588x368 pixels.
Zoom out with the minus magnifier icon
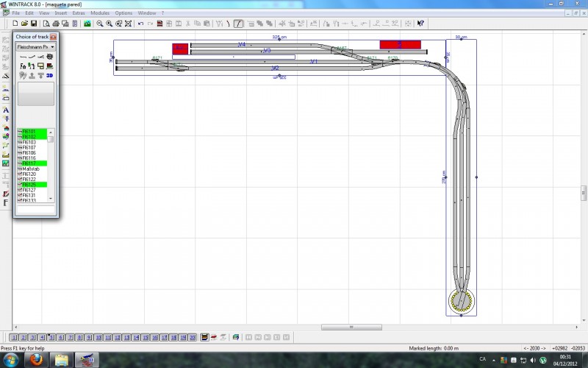coord(100,24)
